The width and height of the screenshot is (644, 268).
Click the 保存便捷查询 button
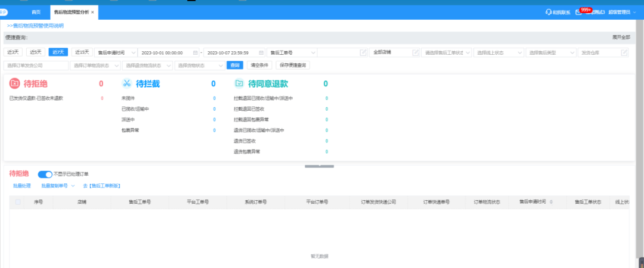(293, 66)
